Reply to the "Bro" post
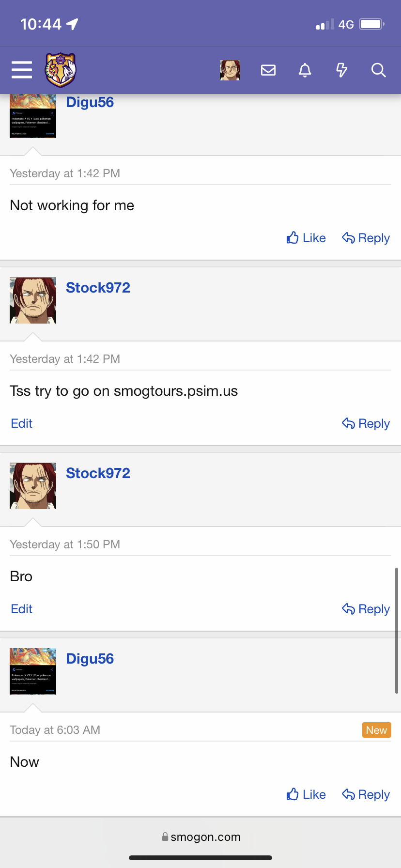 (x=366, y=609)
